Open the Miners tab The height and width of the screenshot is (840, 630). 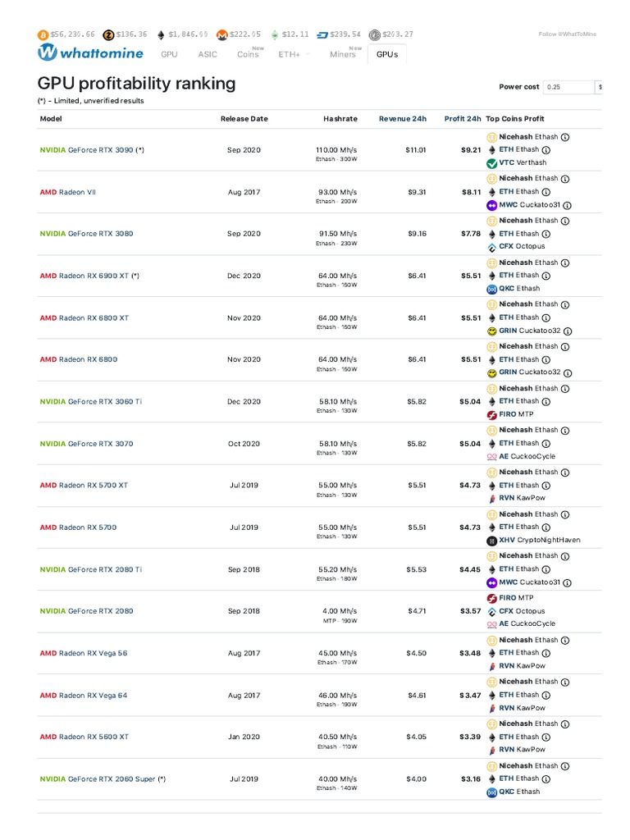coord(343,54)
